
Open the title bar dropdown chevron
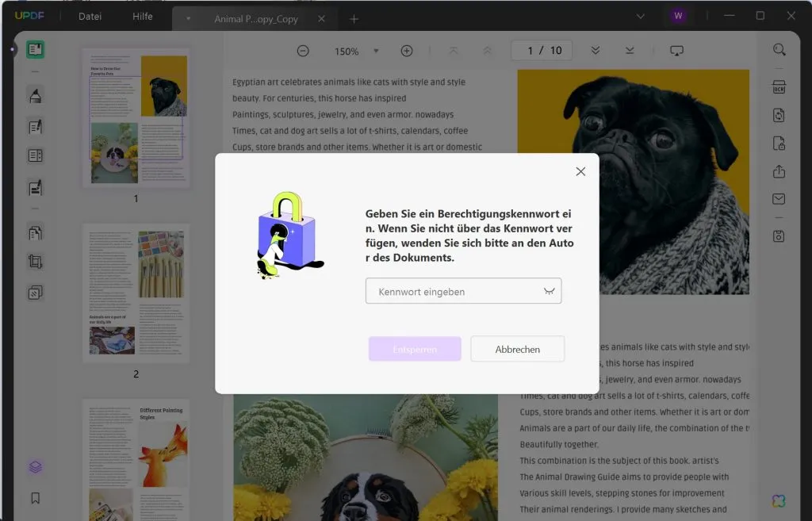click(x=639, y=15)
